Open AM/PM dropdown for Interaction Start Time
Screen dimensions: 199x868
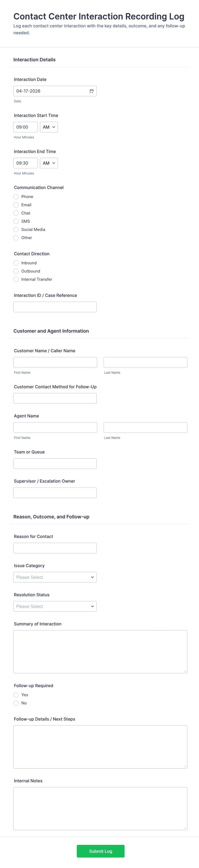point(49,127)
